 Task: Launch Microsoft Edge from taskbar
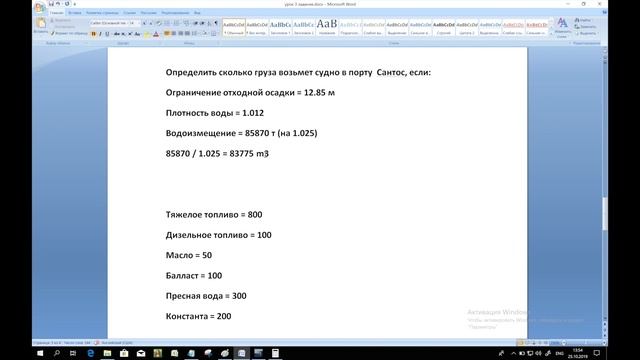pos(91,353)
